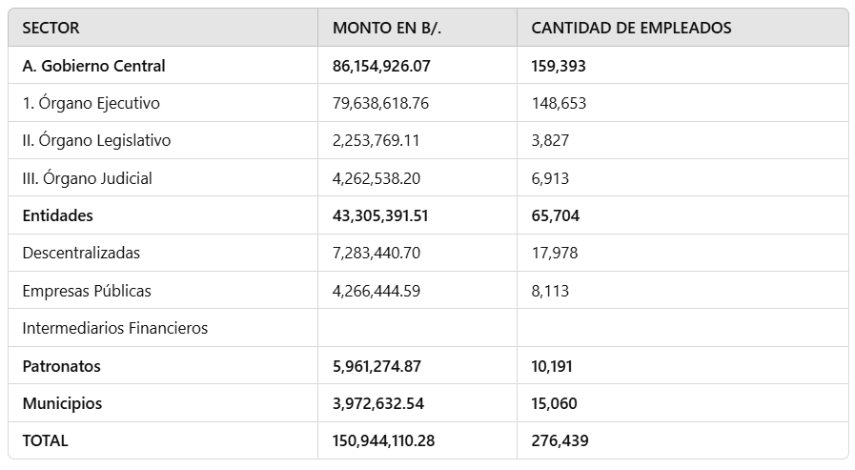Click the SECTOR column header
Viewport: 855px width, 470px height.
click(51, 28)
